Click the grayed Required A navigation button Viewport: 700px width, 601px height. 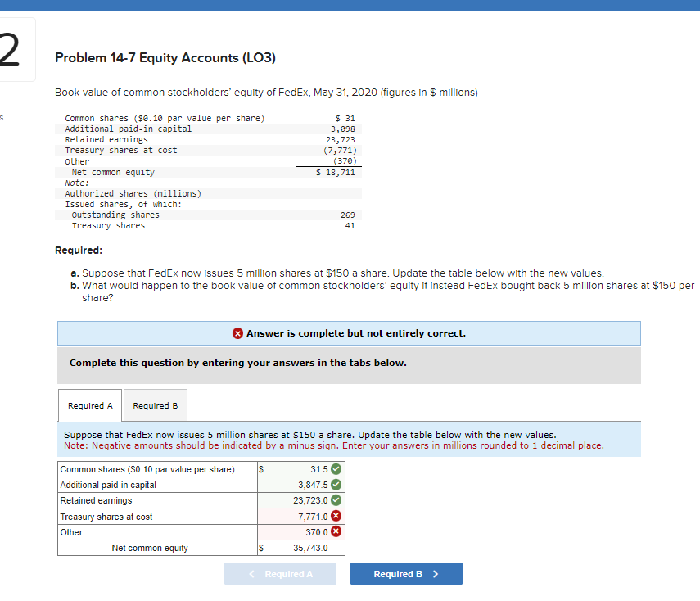coord(280,573)
